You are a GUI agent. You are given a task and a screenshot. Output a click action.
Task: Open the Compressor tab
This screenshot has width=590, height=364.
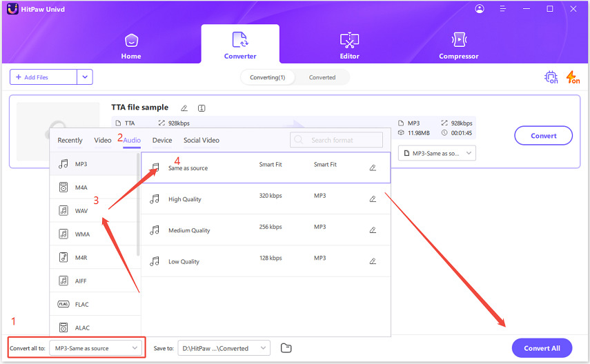(x=459, y=47)
